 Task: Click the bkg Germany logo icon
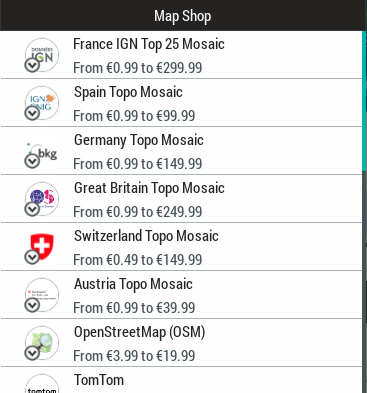click(x=42, y=151)
